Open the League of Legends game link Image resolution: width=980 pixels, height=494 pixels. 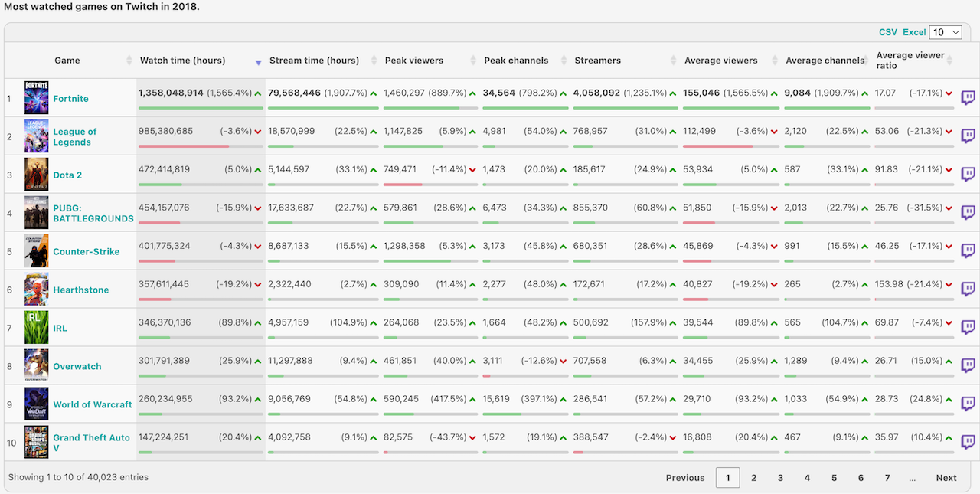pyautogui.click(x=75, y=136)
